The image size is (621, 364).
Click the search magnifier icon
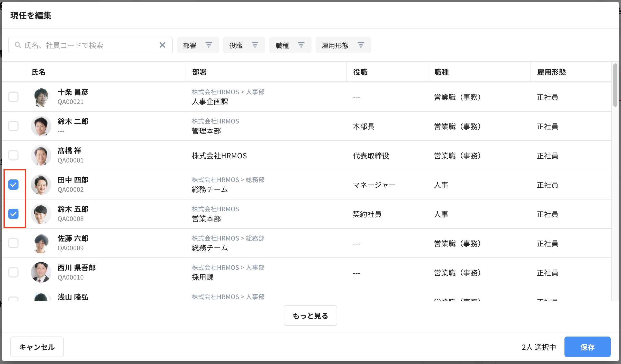(18, 45)
